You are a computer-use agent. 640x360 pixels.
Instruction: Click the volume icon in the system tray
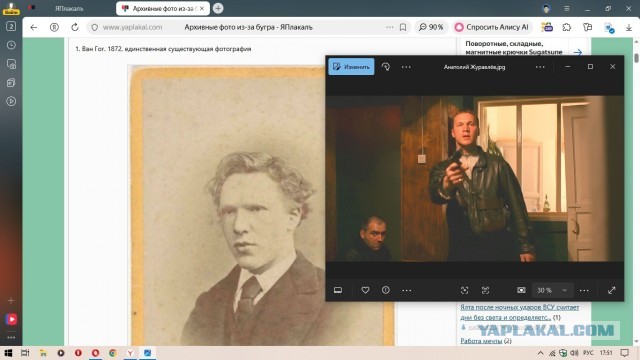(x=574, y=353)
